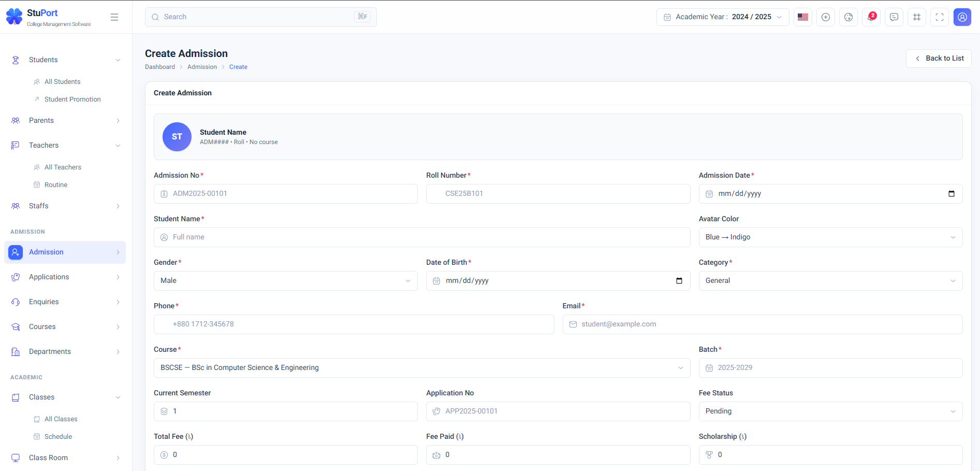Open Schedule menu item
This screenshot has height=471, width=980.
(58, 437)
